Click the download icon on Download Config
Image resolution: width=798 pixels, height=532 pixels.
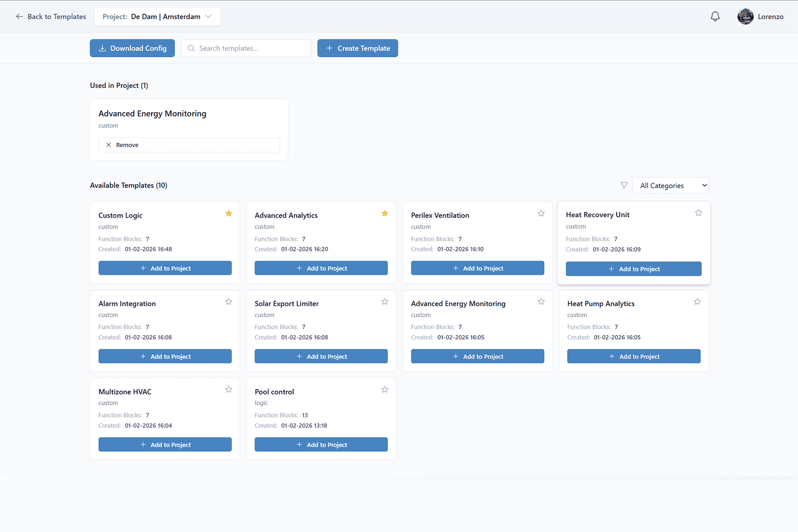coord(102,48)
